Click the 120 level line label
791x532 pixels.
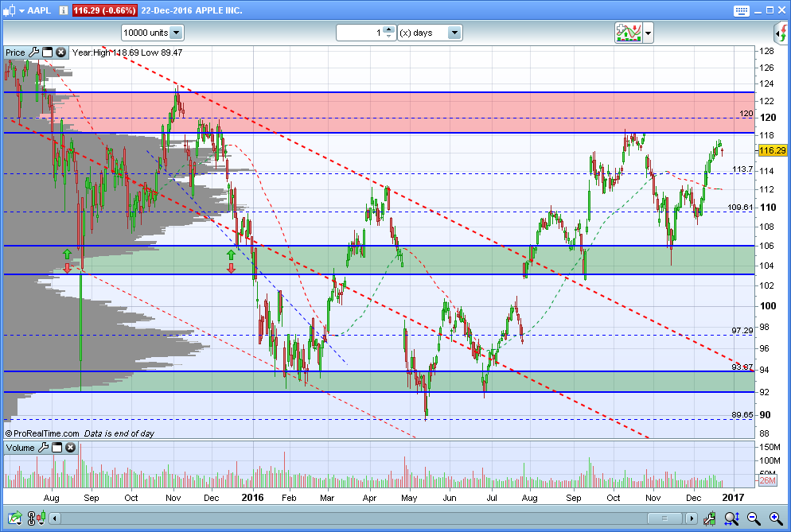(746, 114)
